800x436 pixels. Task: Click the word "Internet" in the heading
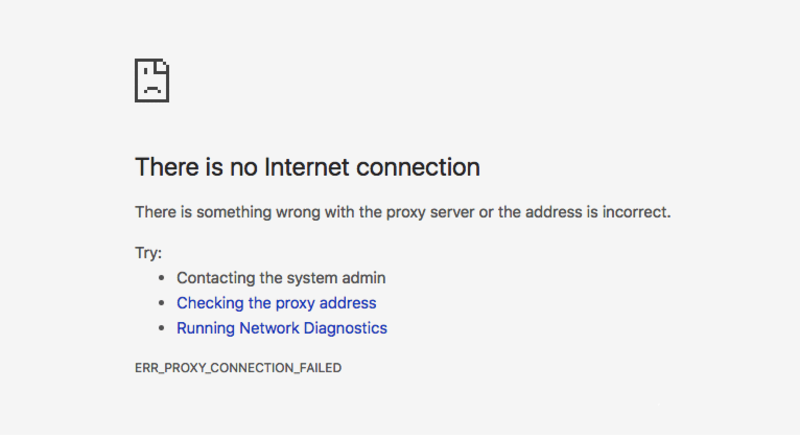[x=308, y=167]
